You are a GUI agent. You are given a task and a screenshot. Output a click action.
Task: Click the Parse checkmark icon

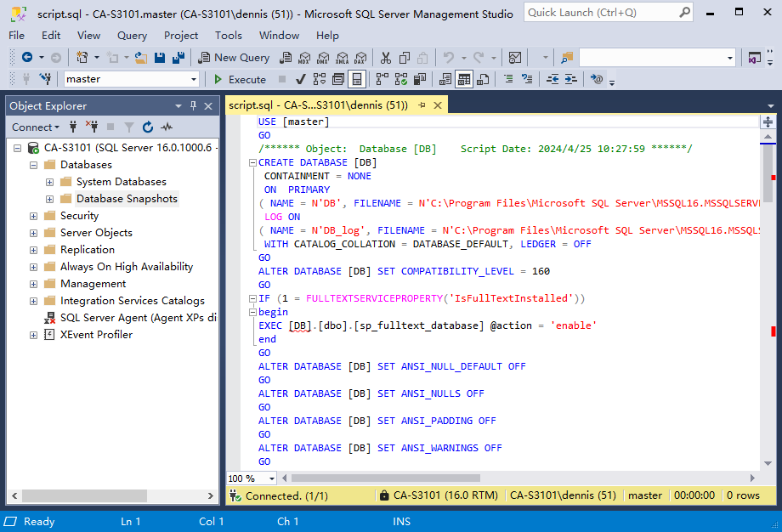pos(301,79)
